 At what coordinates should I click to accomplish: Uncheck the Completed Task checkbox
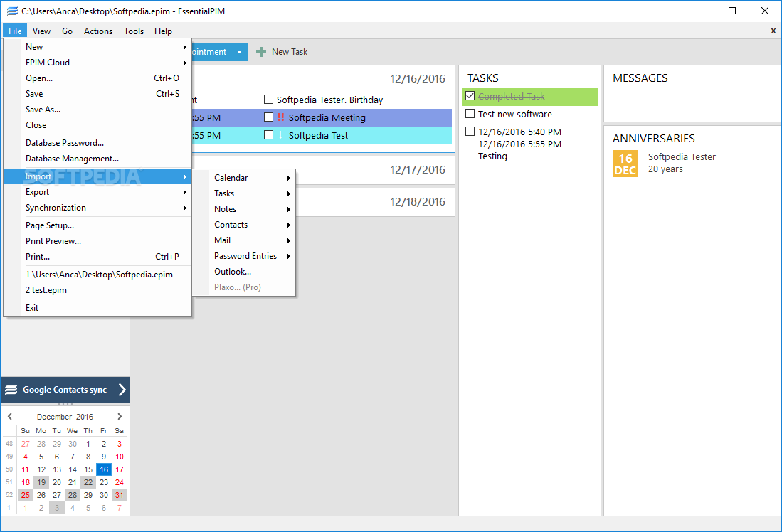click(470, 96)
